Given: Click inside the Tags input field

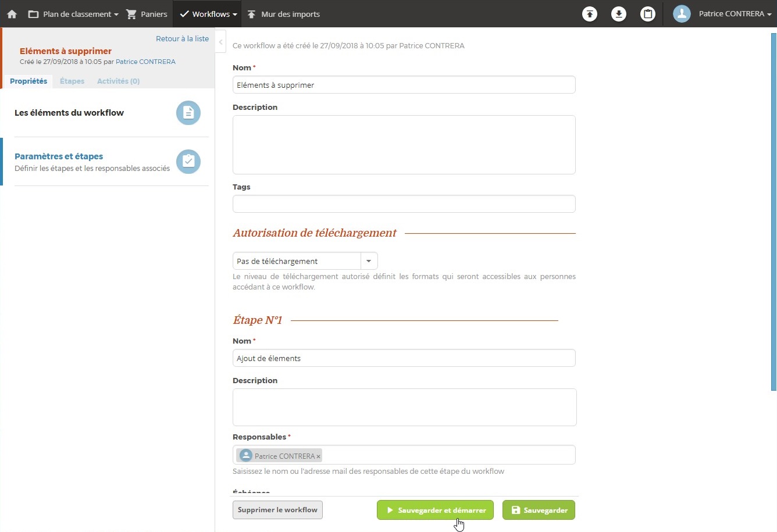Looking at the screenshot, I should coord(404,203).
